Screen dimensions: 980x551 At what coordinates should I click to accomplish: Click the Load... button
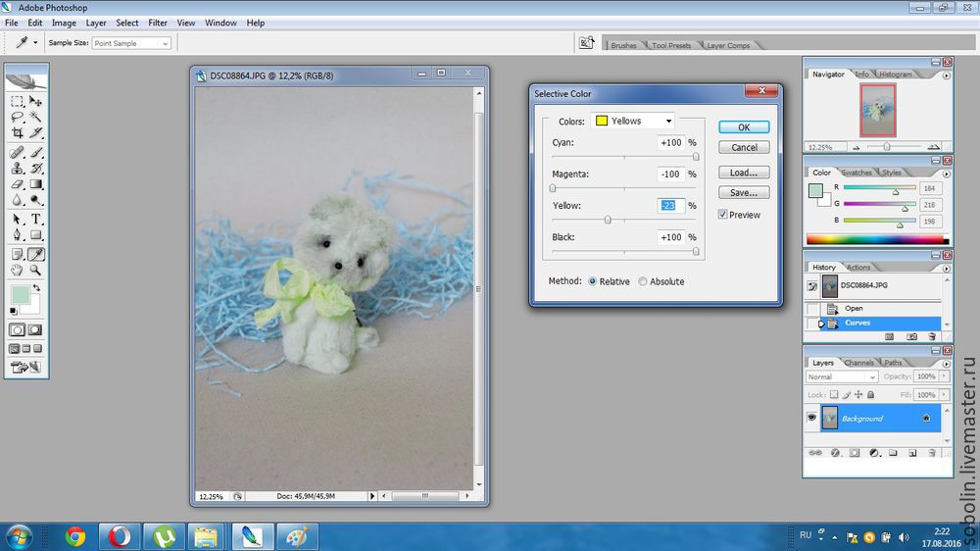[744, 173]
